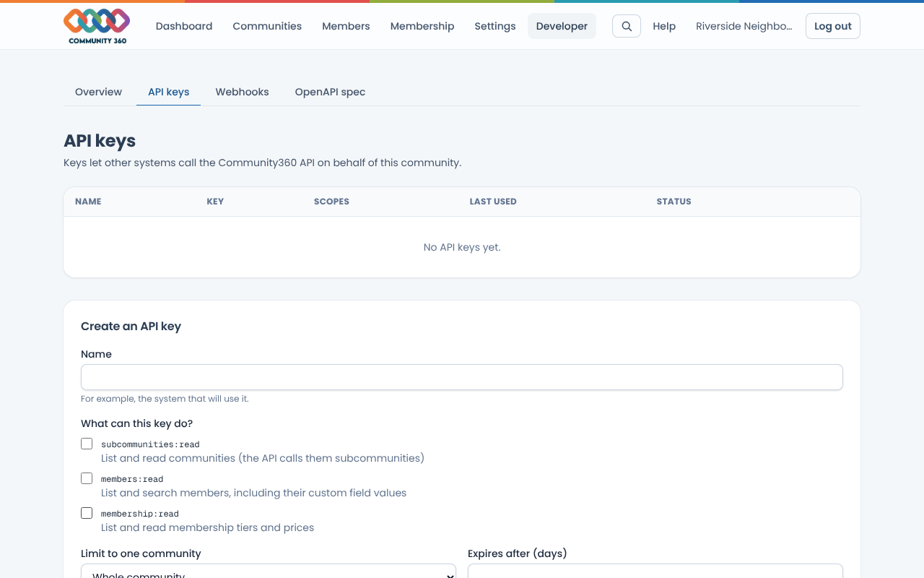Image resolution: width=924 pixels, height=578 pixels.
Task: Go to Communities in top navigation
Action: click(267, 26)
